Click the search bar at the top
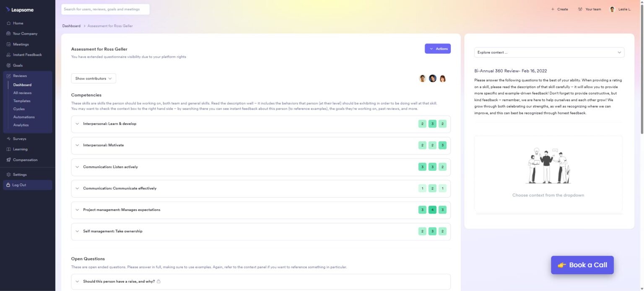Screen dimensions: 644x291 [x=105, y=9]
